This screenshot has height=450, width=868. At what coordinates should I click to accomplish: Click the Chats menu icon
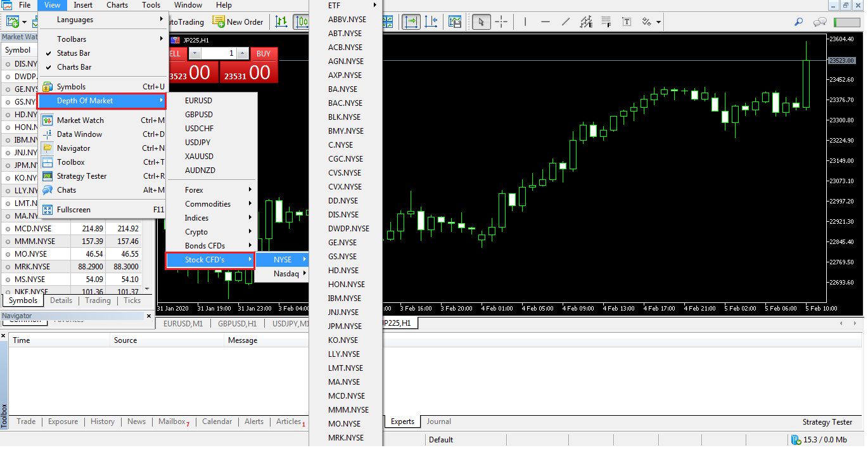tap(48, 190)
